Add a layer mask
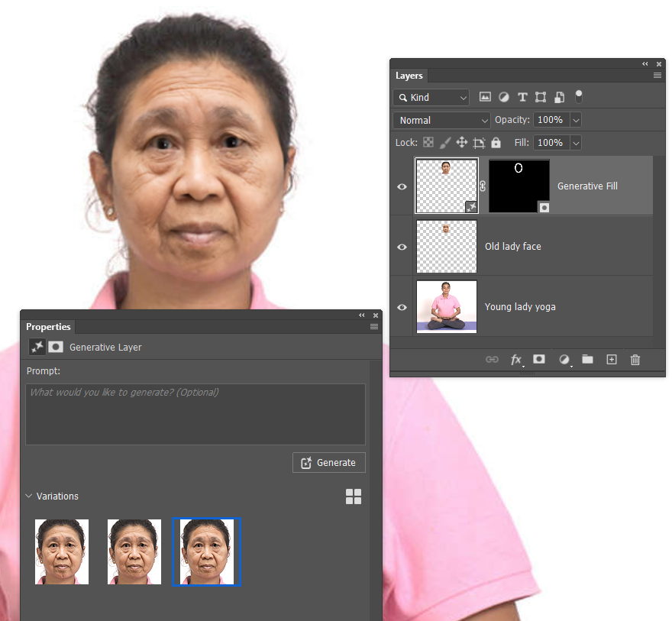This screenshot has width=672, height=621. click(x=539, y=359)
